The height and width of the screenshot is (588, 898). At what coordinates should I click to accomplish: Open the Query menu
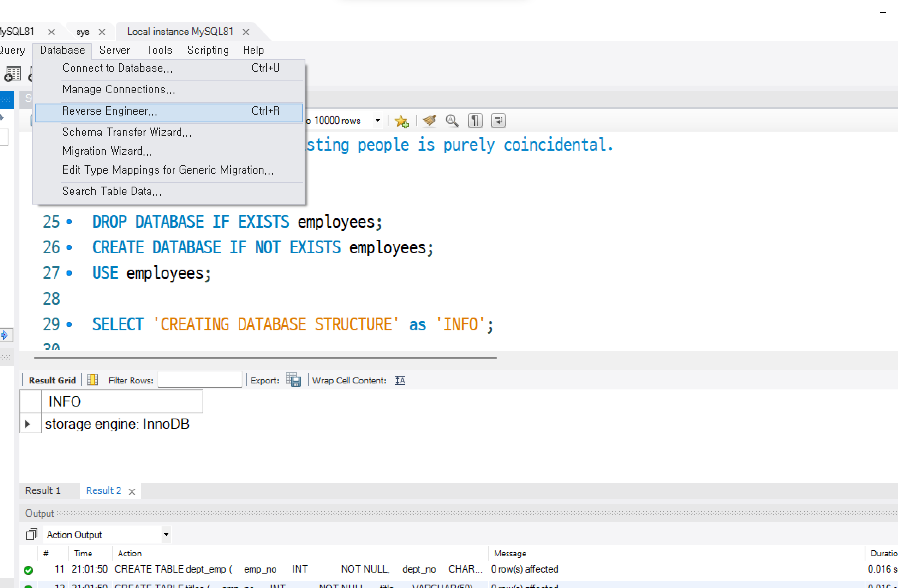(x=13, y=50)
